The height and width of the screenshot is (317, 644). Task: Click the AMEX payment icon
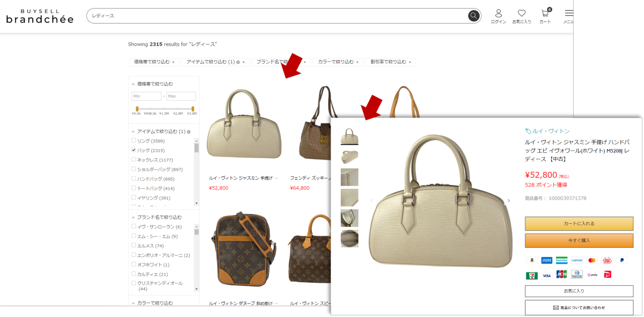tap(546, 260)
